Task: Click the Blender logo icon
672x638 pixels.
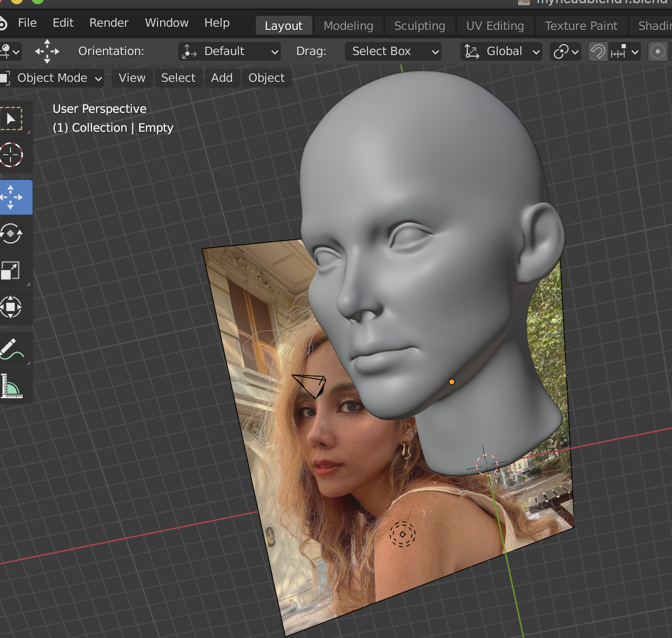Action: coord(3,23)
